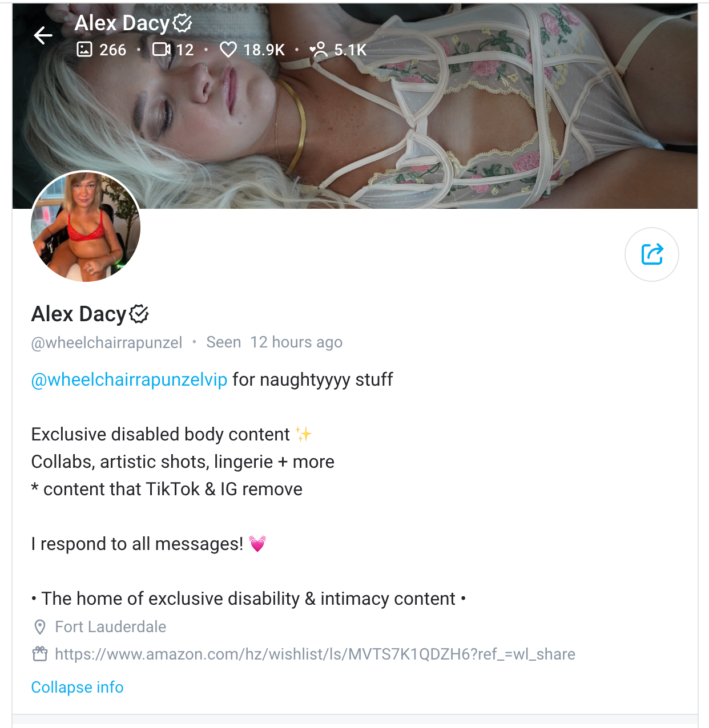Image resolution: width=709 pixels, height=728 pixels.
Task: Click the photo count icon showing 266
Action: pos(84,50)
